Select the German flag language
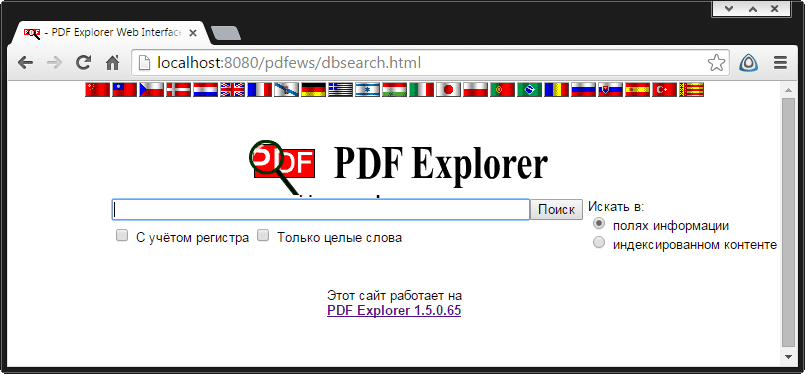The width and height of the screenshot is (805, 374). (x=313, y=89)
